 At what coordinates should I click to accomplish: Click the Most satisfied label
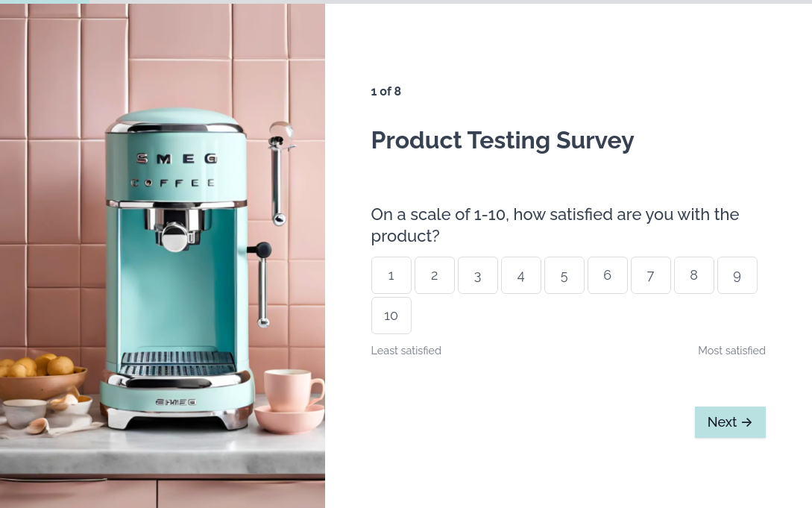(731, 351)
